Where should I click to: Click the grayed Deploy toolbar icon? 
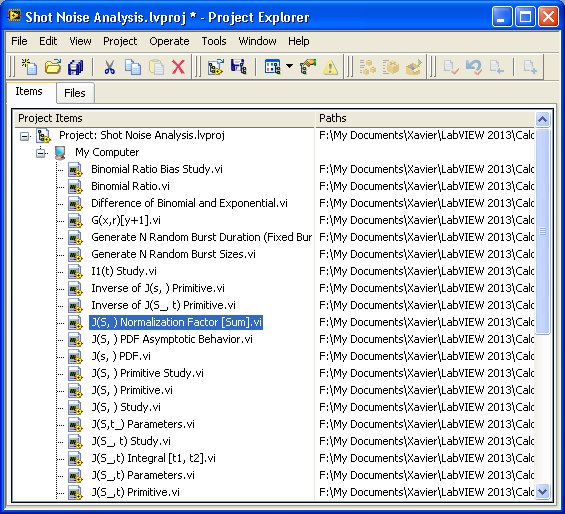point(414,67)
